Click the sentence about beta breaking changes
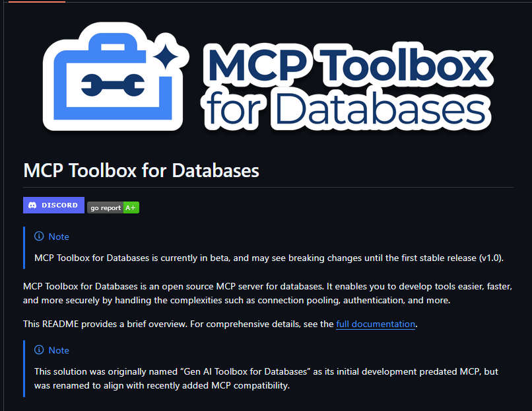Image resolution: width=532 pixels, height=411 pixels. pyautogui.click(x=269, y=258)
